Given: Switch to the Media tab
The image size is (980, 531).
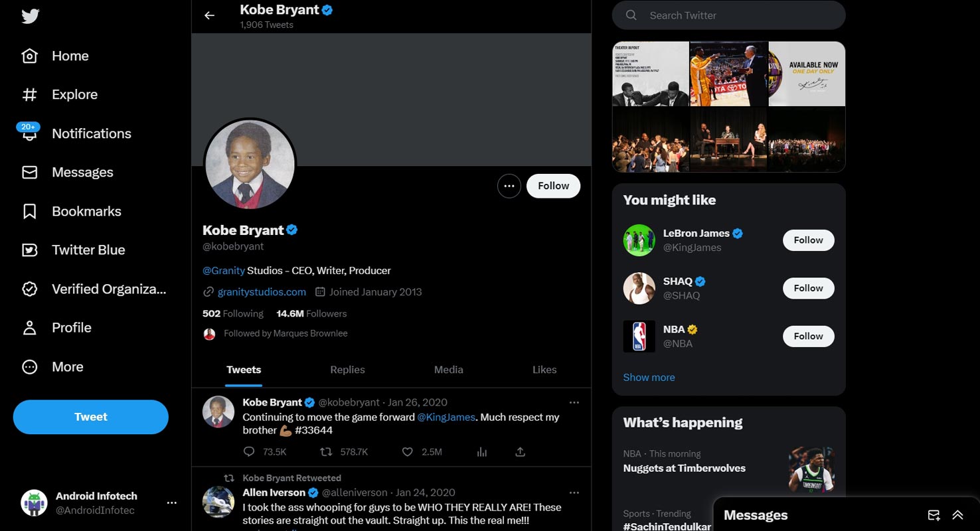Looking at the screenshot, I should pos(449,370).
